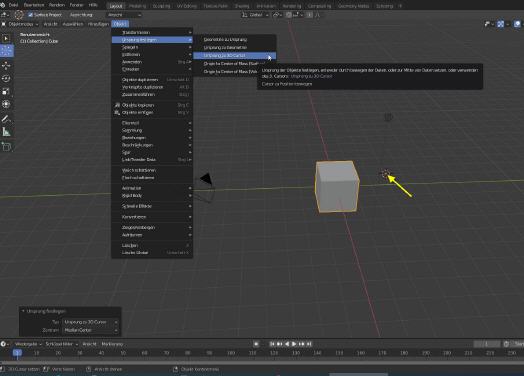The height and width of the screenshot is (376, 524).
Task: Open Typ dropdown in operator panel
Action: 90,322
